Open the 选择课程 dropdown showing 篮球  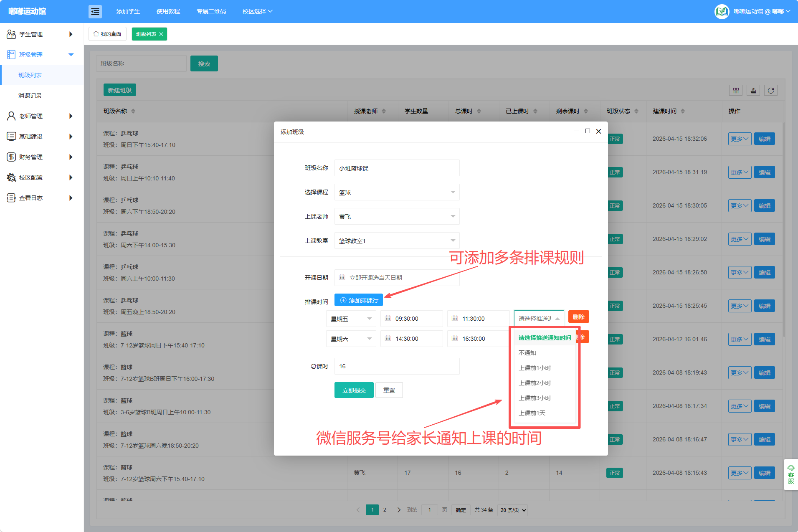(397, 192)
